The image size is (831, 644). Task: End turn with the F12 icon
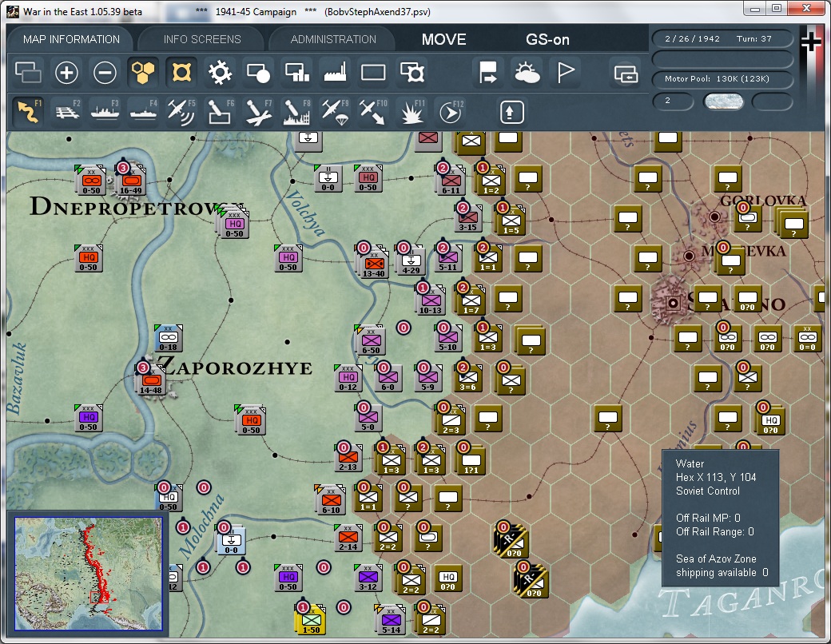[450, 112]
